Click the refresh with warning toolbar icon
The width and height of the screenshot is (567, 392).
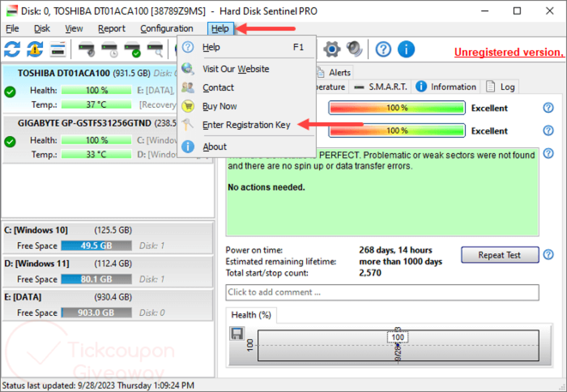[35, 50]
